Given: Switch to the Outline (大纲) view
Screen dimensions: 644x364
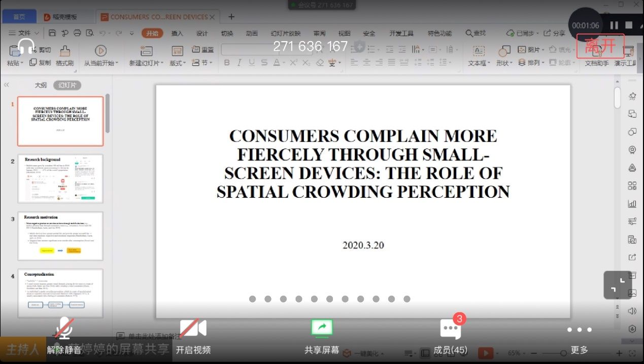Looking at the screenshot, I should point(41,85).
